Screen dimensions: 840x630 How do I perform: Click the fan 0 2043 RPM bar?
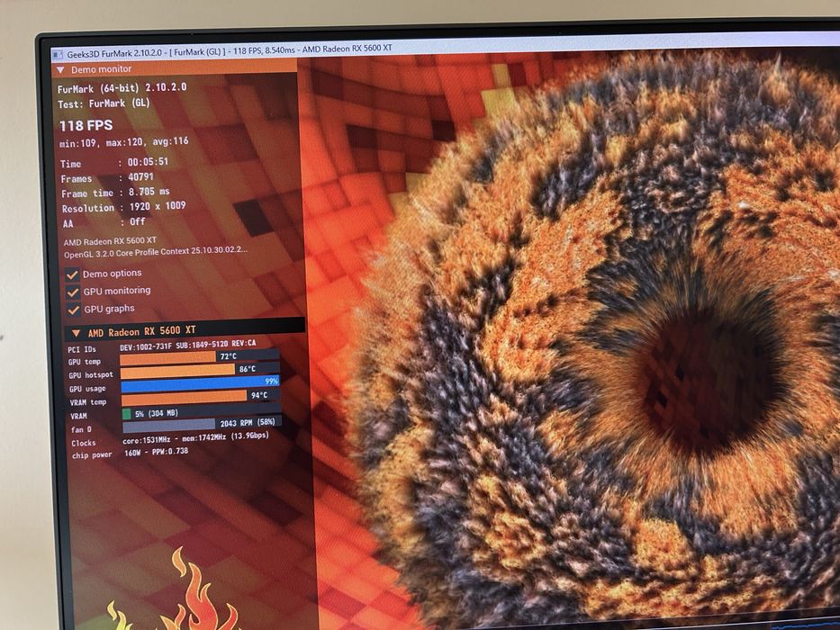click(x=202, y=424)
